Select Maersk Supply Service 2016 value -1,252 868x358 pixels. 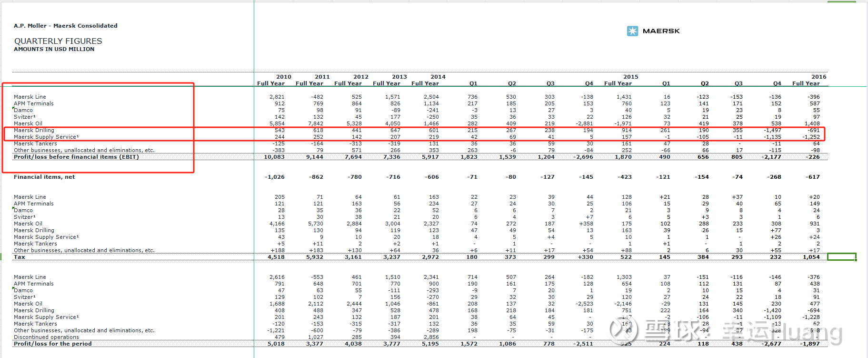coord(810,137)
